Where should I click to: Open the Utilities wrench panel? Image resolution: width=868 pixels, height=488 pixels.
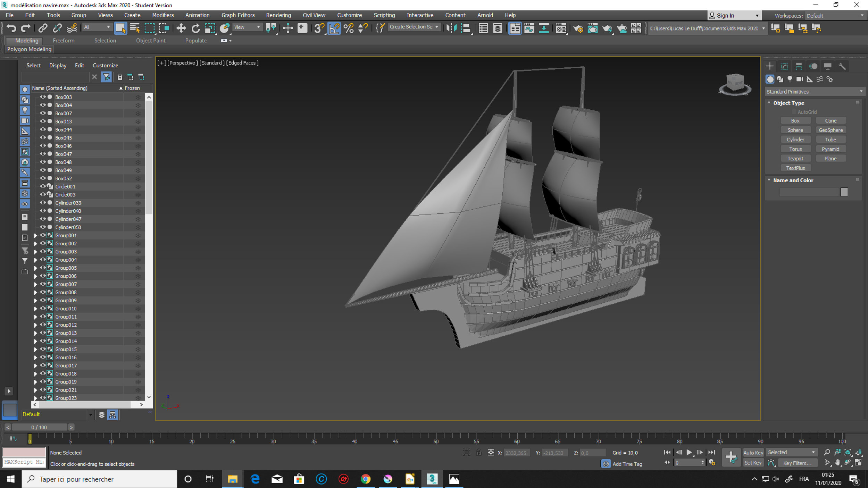coord(842,66)
